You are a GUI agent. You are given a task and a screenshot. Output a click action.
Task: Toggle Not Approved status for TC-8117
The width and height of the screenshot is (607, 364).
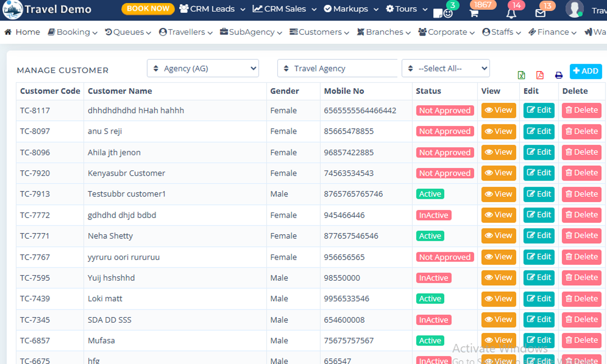coord(445,110)
